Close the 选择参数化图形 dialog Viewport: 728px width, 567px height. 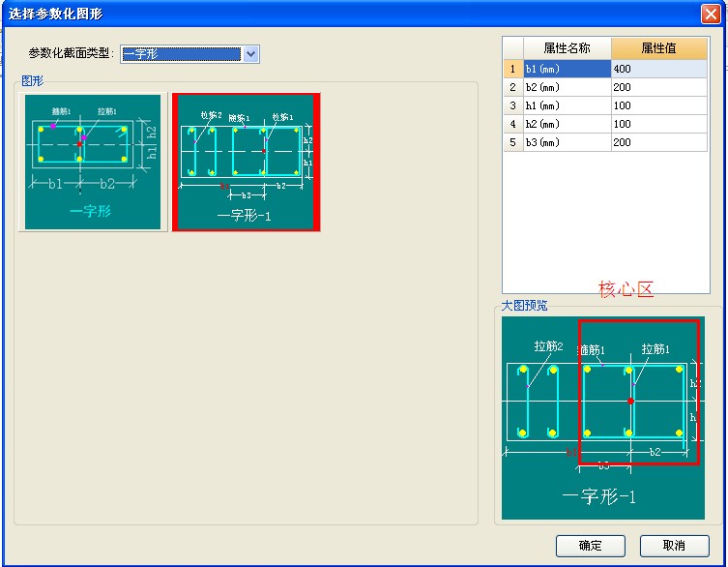tap(710, 14)
